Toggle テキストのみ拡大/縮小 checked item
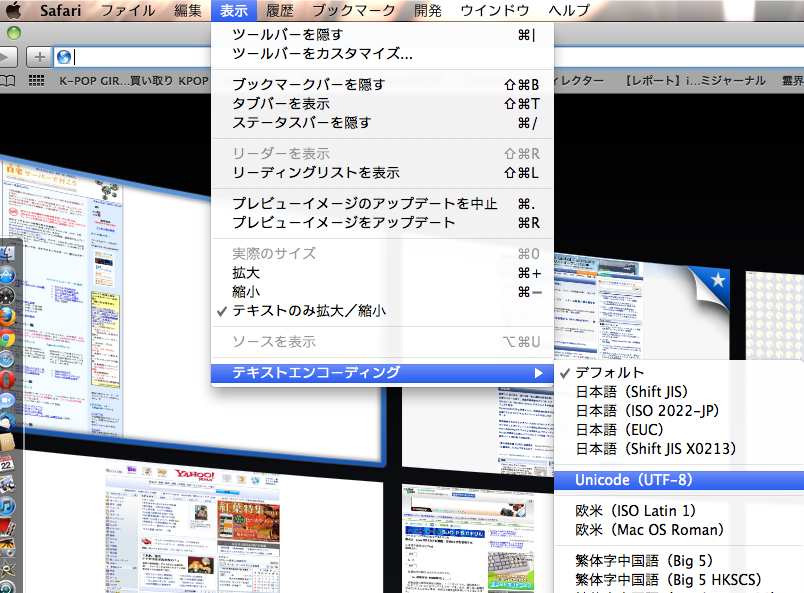The width and height of the screenshot is (804, 593). pyautogui.click(x=383, y=311)
